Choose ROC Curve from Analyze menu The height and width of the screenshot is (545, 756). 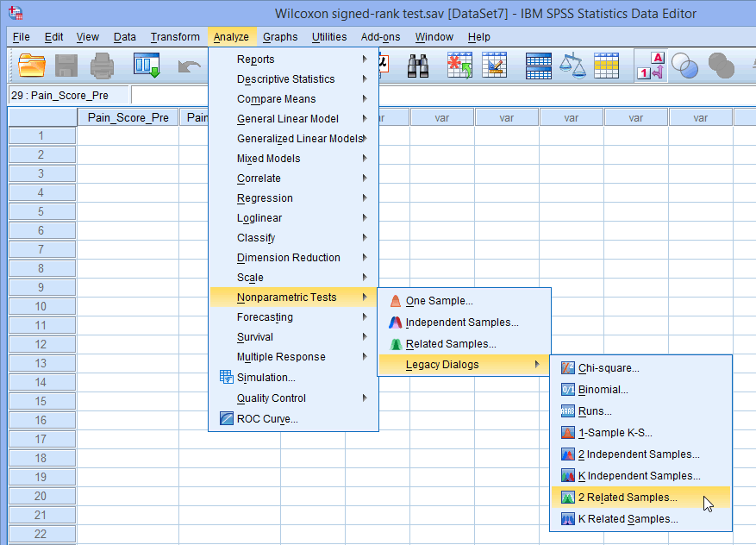coord(267,419)
